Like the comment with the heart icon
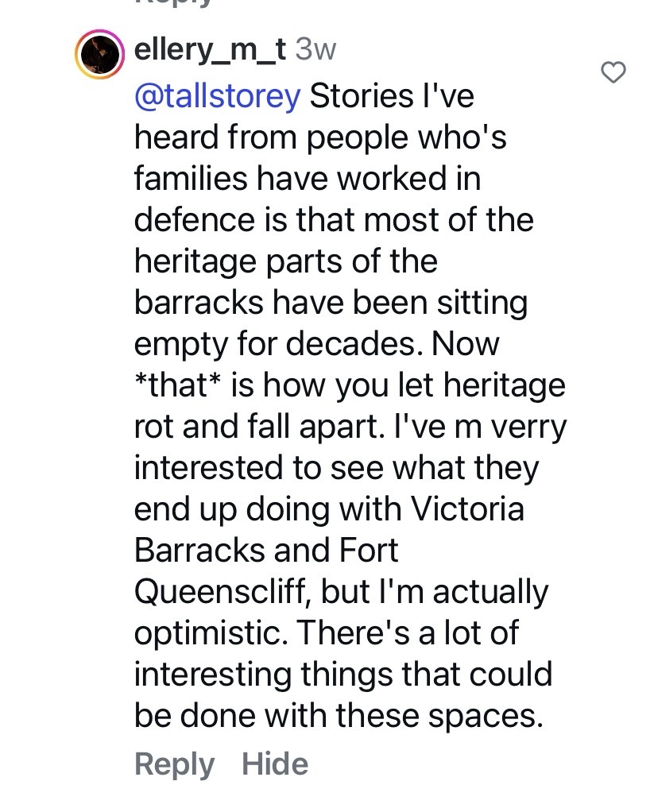The height and width of the screenshot is (812, 658). click(x=613, y=73)
